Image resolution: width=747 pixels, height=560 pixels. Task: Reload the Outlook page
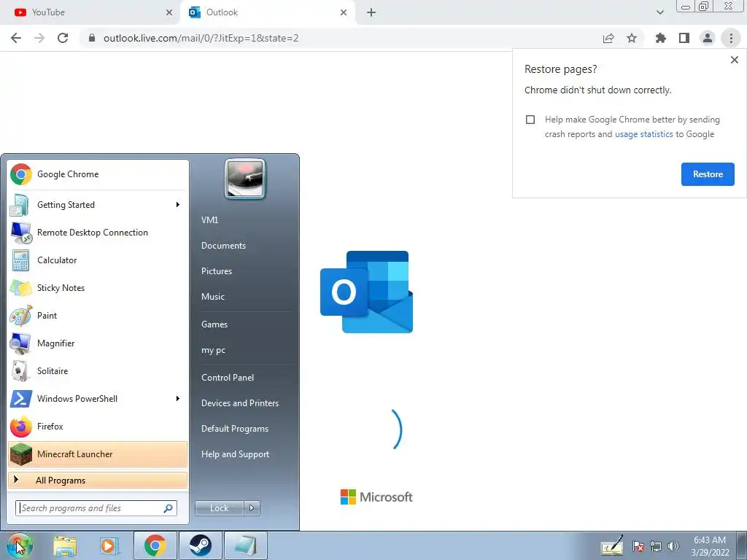(63, 38)
